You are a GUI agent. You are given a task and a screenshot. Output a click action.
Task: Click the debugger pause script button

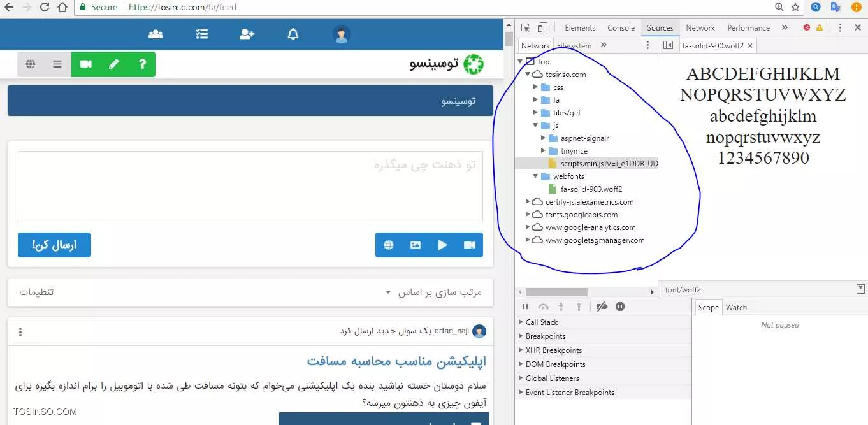[x=526, y=306]
